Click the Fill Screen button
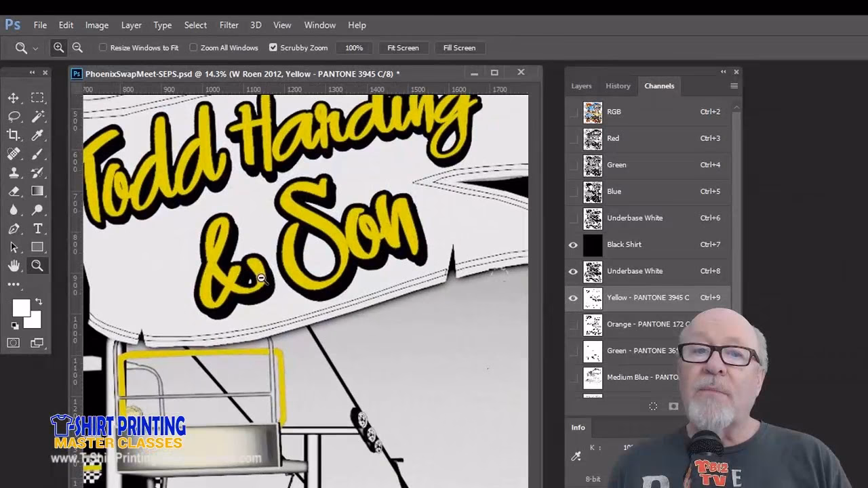The image size is (868, 488). 460,47
